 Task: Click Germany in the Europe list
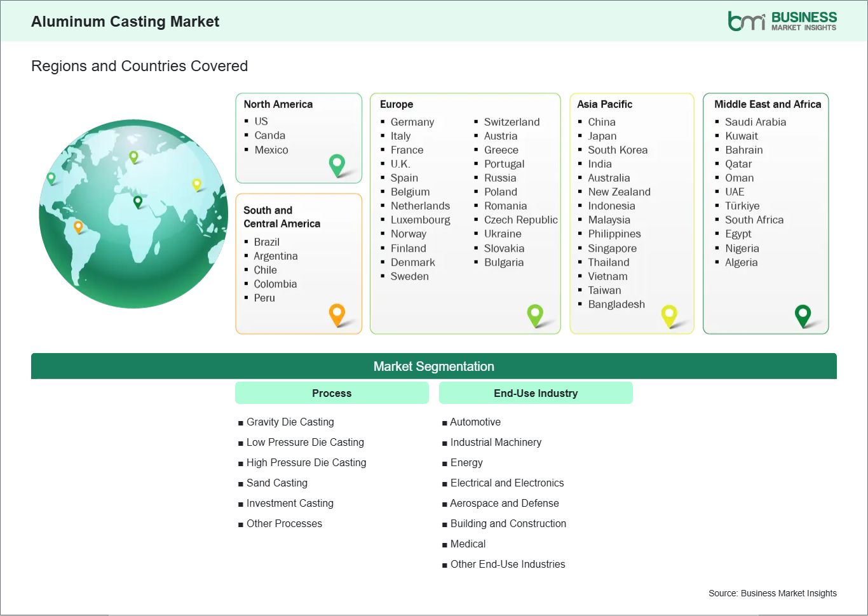(412, 122)
